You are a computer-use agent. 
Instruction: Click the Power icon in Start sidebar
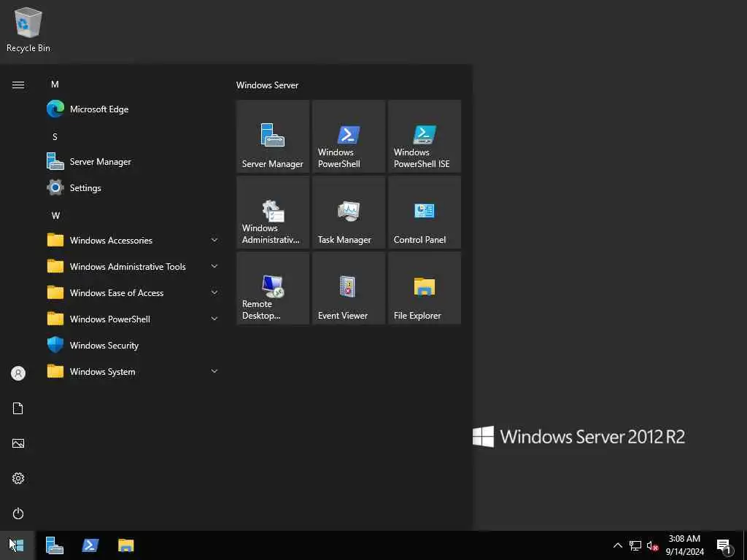click(x=18, y=513)
